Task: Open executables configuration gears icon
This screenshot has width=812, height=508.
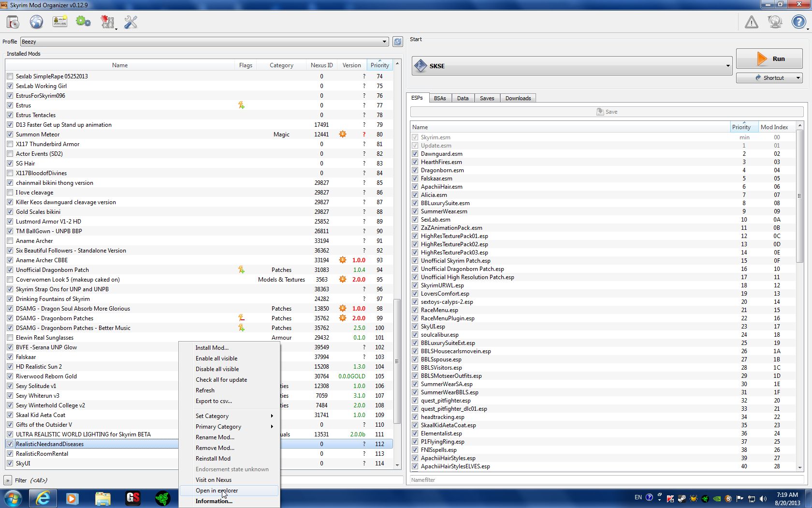Action: tap(83, 22)
